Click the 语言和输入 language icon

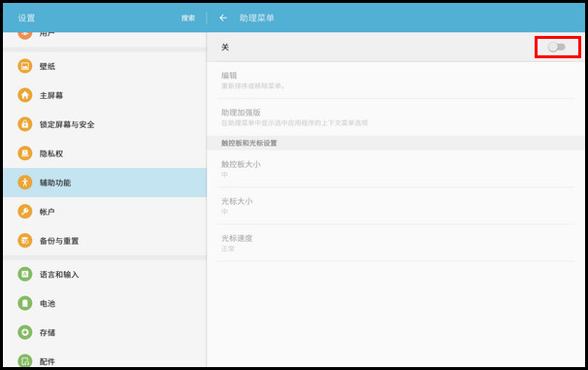coord(25,274)
